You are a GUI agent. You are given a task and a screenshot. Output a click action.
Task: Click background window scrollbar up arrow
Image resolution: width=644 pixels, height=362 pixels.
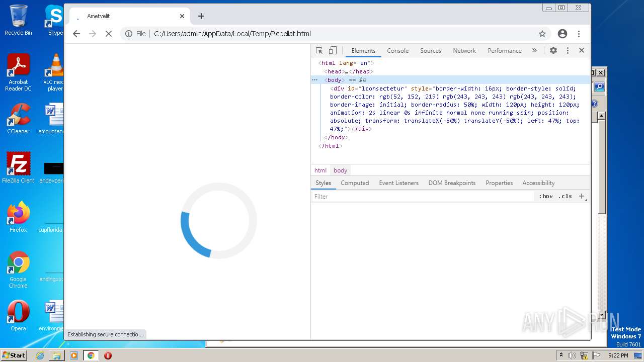(x=601, y=116)
